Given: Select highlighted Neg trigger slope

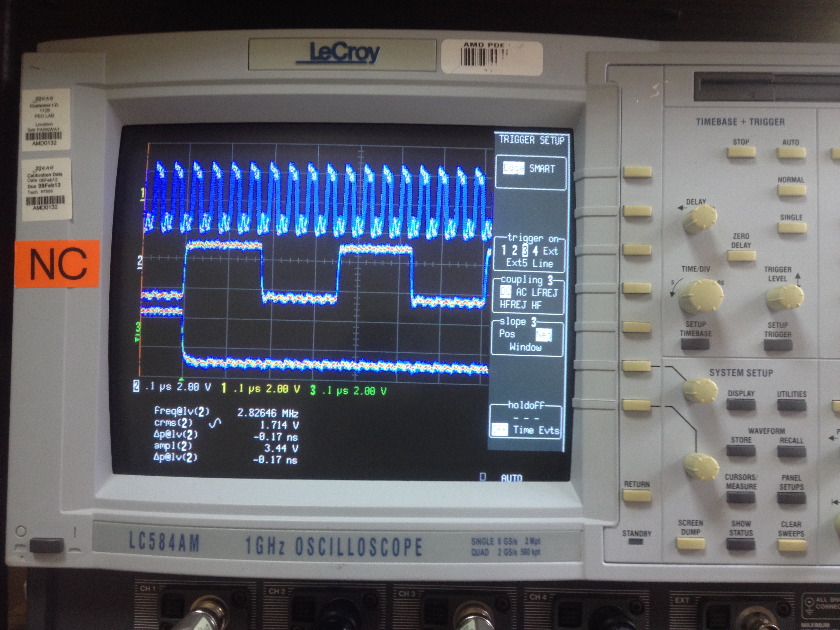Looking at the screenshot, I should pyautogui.click(x=544, y=335).
